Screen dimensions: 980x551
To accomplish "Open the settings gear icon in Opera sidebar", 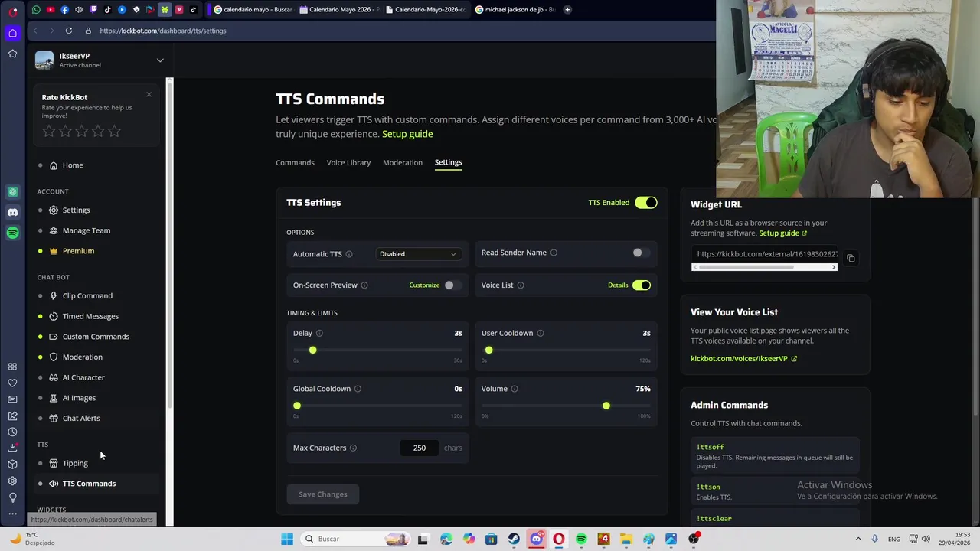I will [12, 481].
